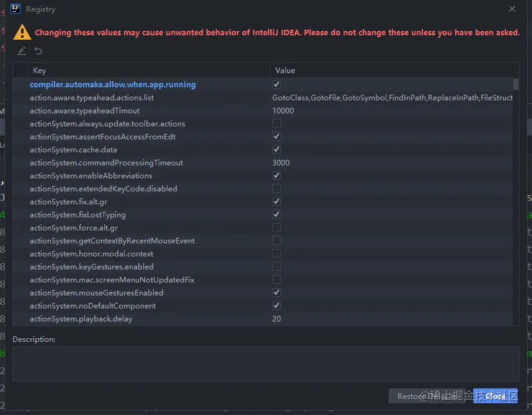Enable actionSystem.extendedKeyCode.disabled checkbox
Image resolution: width=532 pixels, height=415 pixels.
[x=277, y=188]
